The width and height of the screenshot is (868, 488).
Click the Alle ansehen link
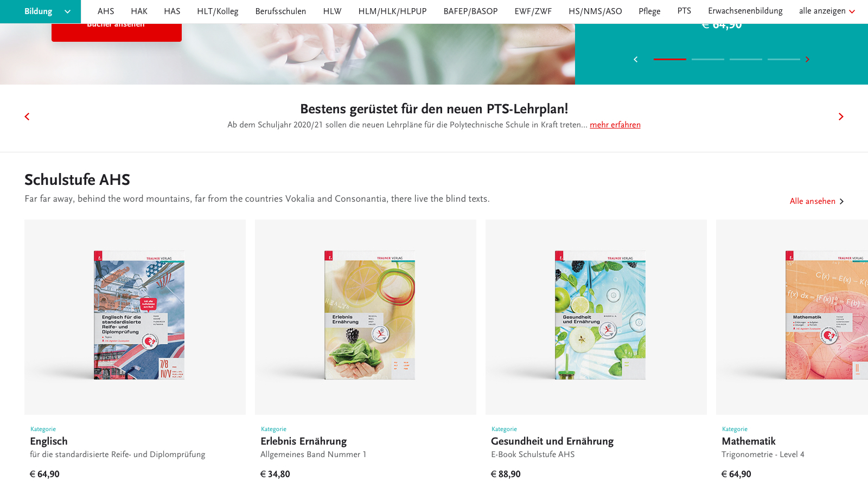tap(813, 201)
